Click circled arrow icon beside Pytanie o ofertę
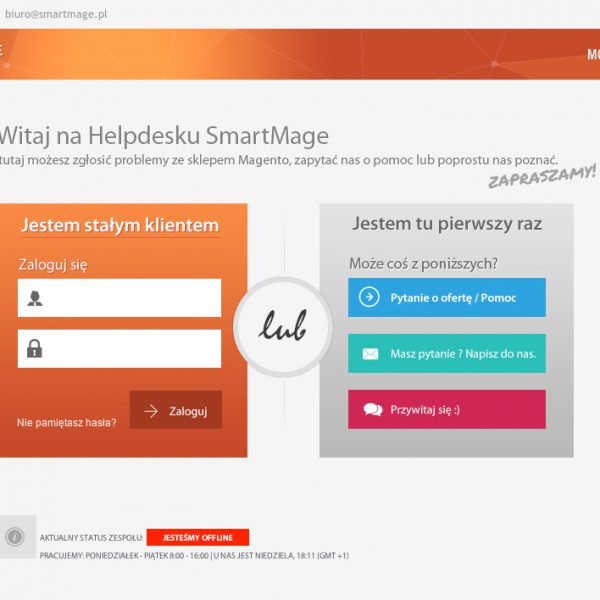The height and width of the screenshot is (600, 600). coord(369,297)
